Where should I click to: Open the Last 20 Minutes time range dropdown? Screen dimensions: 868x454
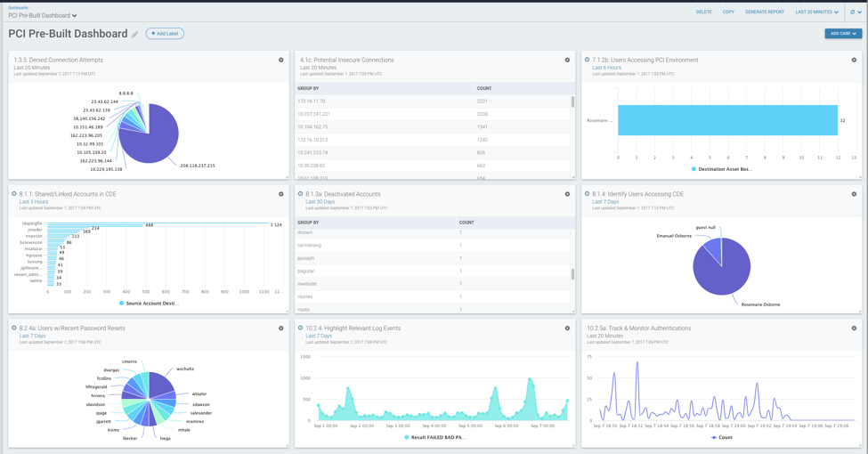tap(816, 12)
